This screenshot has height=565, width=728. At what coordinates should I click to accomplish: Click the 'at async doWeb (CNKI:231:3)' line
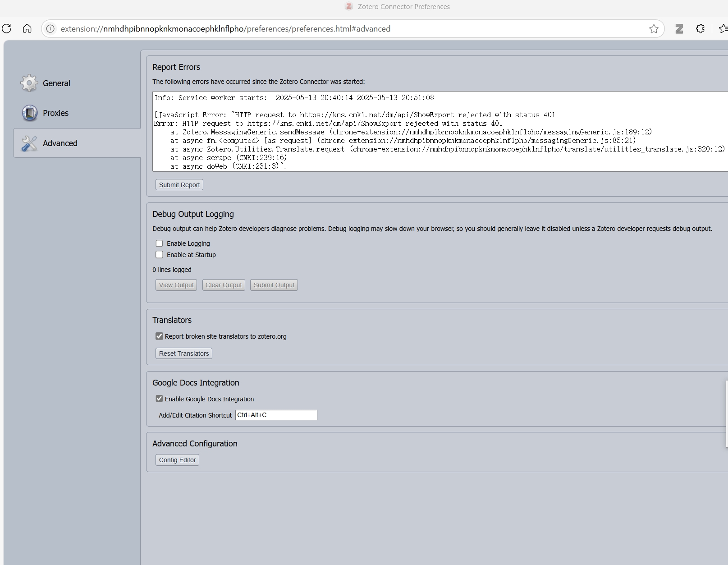(x=229, y=166)
